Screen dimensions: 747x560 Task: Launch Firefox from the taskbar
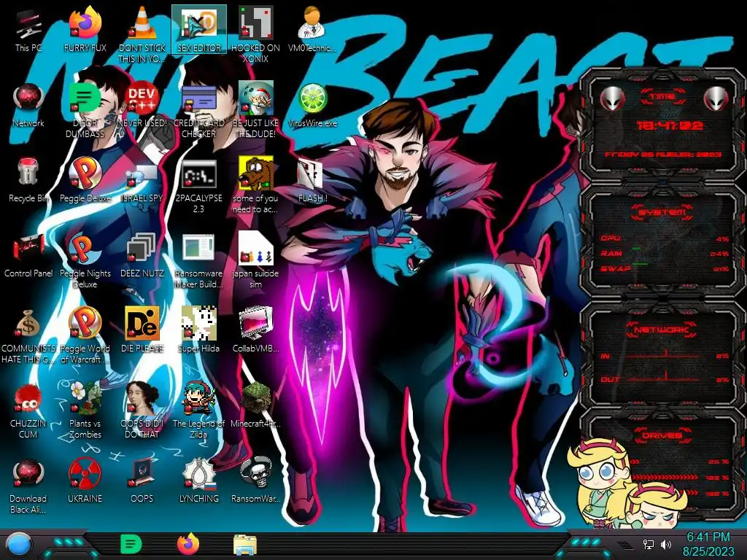pos(188,544)
